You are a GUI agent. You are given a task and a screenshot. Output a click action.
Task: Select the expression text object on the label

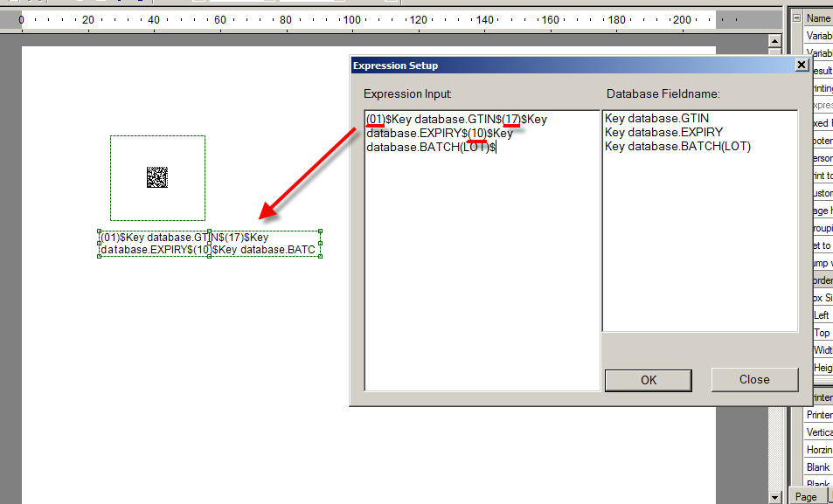[209, 243]
